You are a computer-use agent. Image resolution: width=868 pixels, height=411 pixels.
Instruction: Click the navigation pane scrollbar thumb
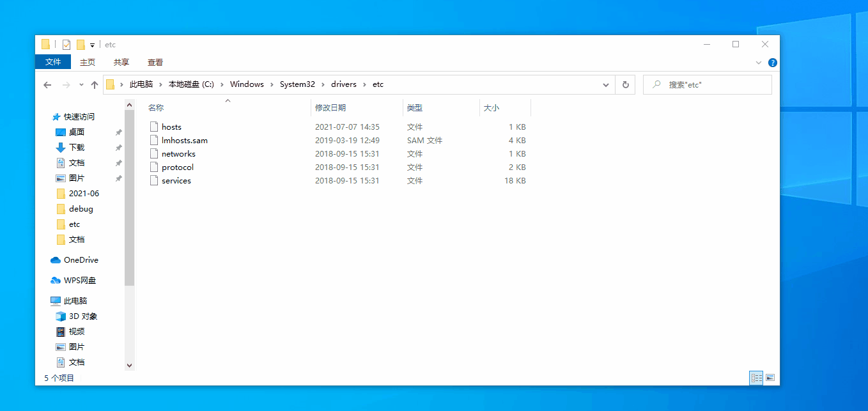pyautogui.click(x=130, y=198)
